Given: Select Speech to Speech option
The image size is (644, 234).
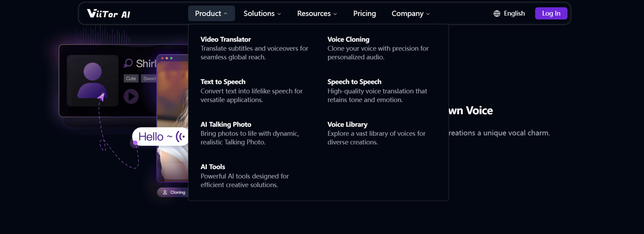Looking at the screenshot, I should tap(354, 82).
